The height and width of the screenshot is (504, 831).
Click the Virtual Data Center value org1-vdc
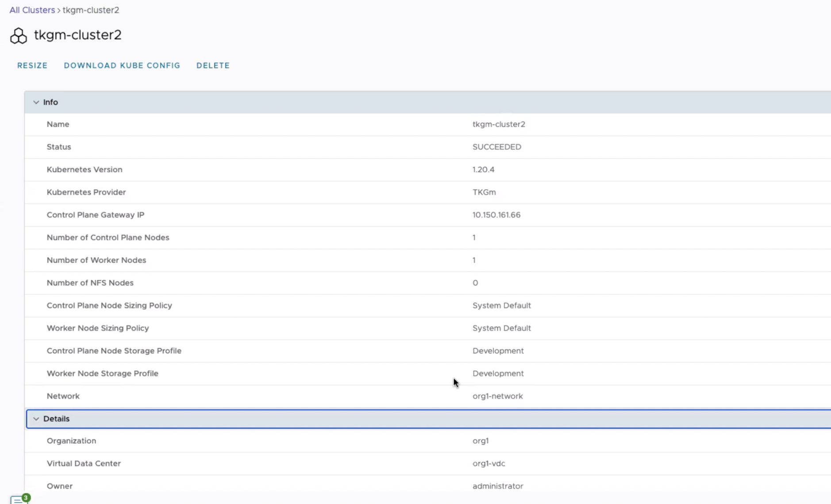tap(489, 463)
